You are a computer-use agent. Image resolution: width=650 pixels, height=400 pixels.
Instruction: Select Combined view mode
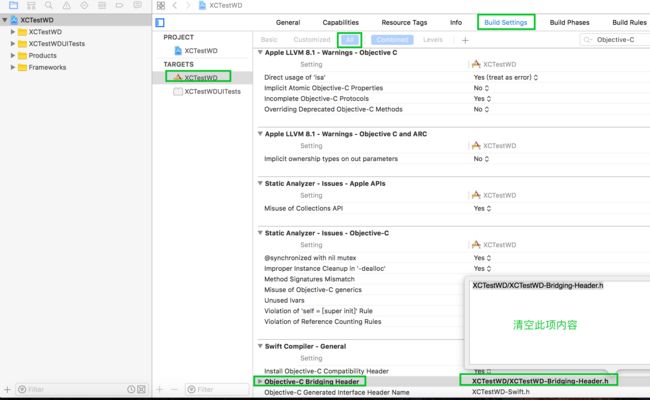click(392, 40)
